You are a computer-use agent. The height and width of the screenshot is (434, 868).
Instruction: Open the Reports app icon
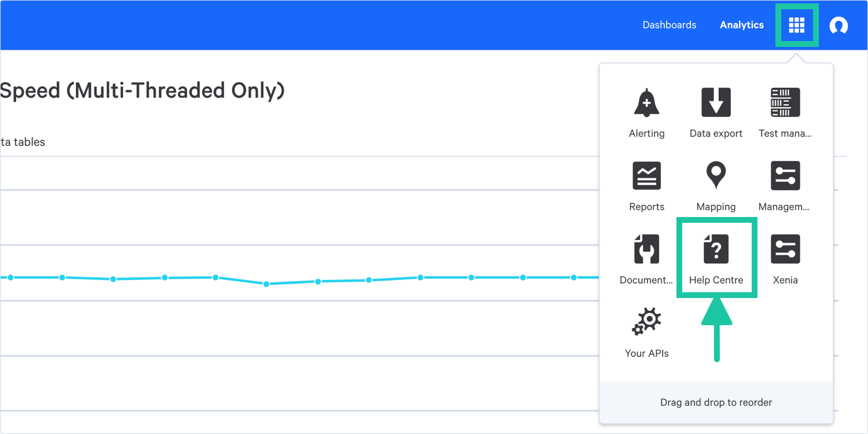click(x=646, y=176)
